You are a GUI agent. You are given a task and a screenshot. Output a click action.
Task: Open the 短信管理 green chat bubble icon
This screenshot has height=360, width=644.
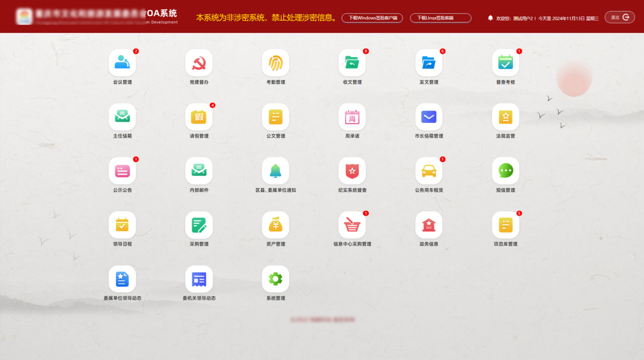[x=506, y=171]
